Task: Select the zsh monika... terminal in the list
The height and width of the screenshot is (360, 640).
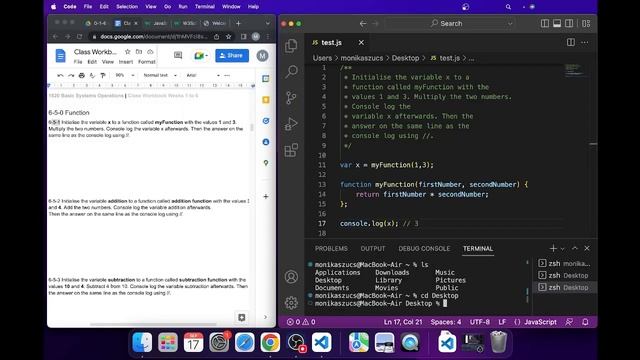Action: point(565,264)
